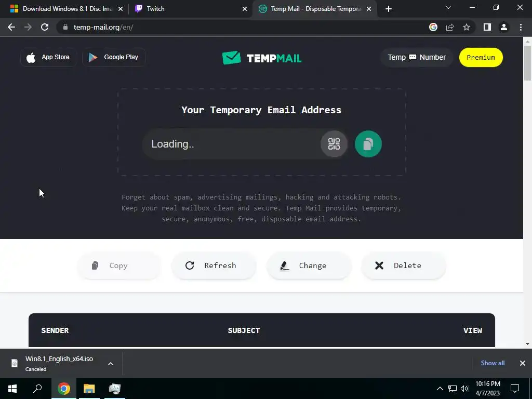Click the scrollbar down arrow

tap(527, 344)
